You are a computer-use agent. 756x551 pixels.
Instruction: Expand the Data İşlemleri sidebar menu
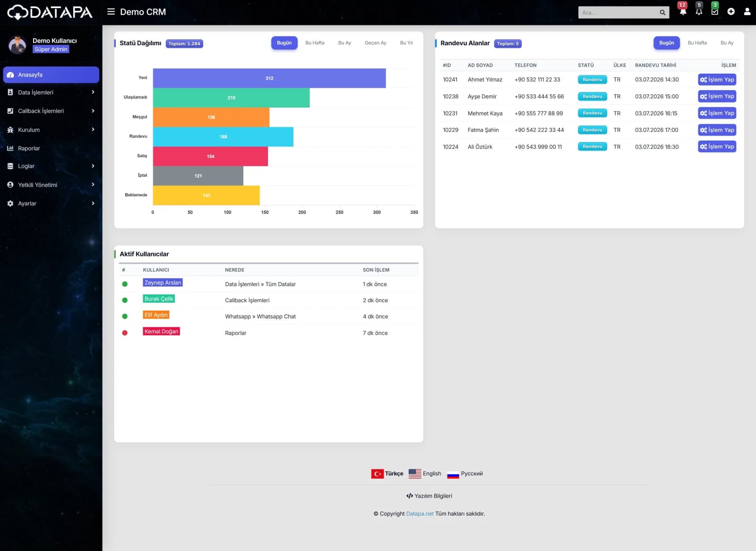click(51, 93)
